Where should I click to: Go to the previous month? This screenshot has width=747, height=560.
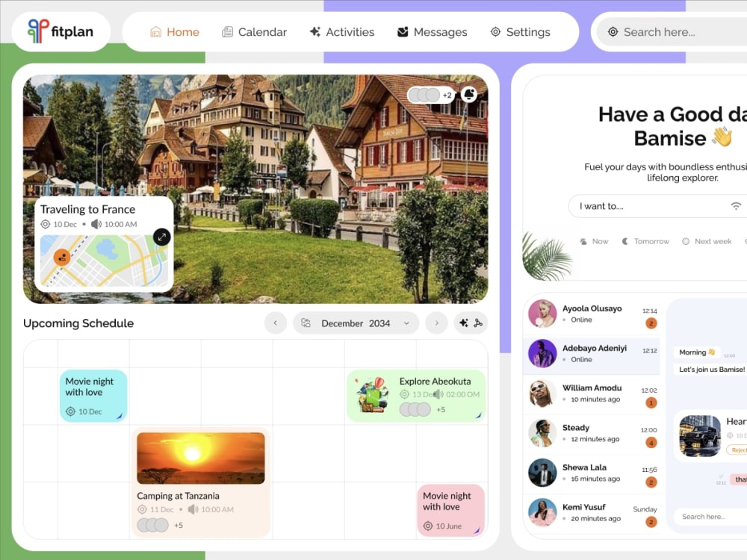coord(276,323)
